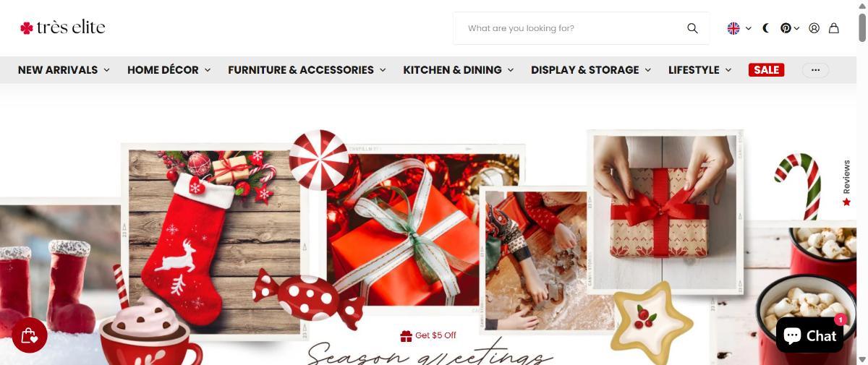Open the user account icon
Viewport: 868px width, 365px height.
(x=814, y=28)
